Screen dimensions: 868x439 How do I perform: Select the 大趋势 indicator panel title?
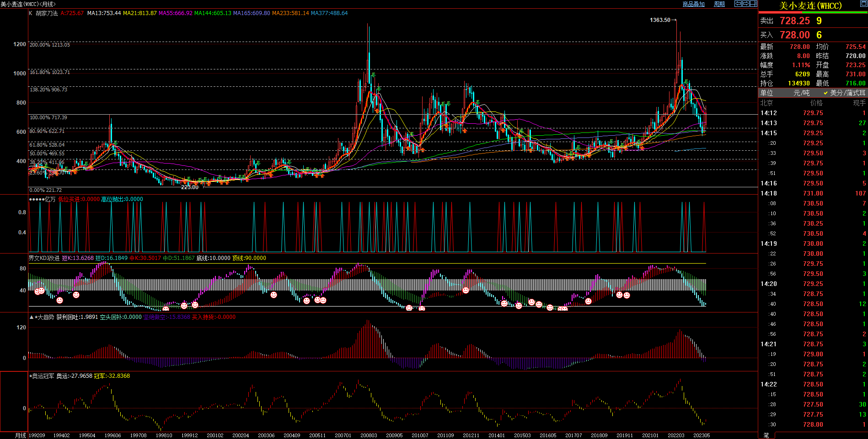pos(45,317)
